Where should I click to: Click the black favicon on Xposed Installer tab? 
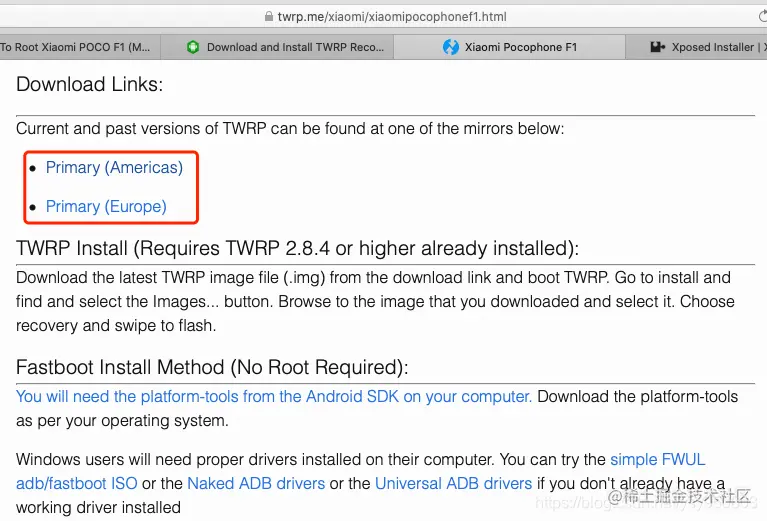click(657, 47)
